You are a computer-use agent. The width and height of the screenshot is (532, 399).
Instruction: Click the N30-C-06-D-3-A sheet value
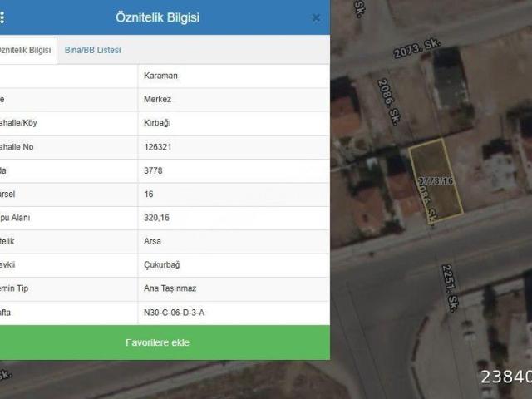174,313
